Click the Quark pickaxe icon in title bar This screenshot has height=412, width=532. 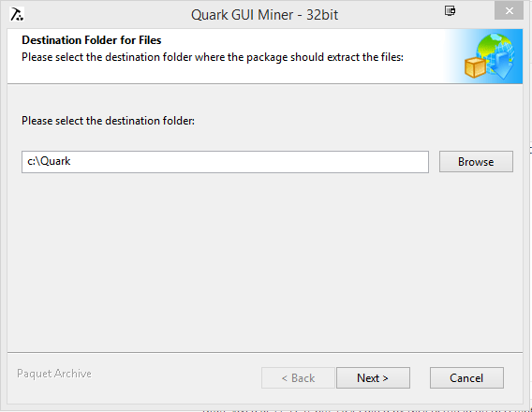(16, 14)
